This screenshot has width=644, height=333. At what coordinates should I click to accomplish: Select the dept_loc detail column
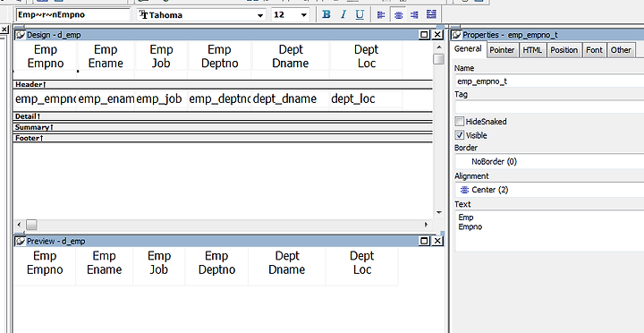[366, 99]
